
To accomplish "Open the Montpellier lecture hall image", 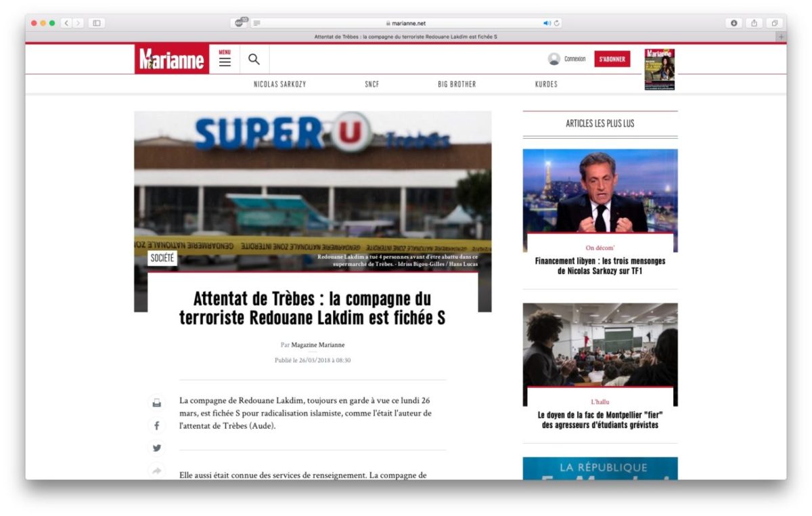I will coord(600,345).
